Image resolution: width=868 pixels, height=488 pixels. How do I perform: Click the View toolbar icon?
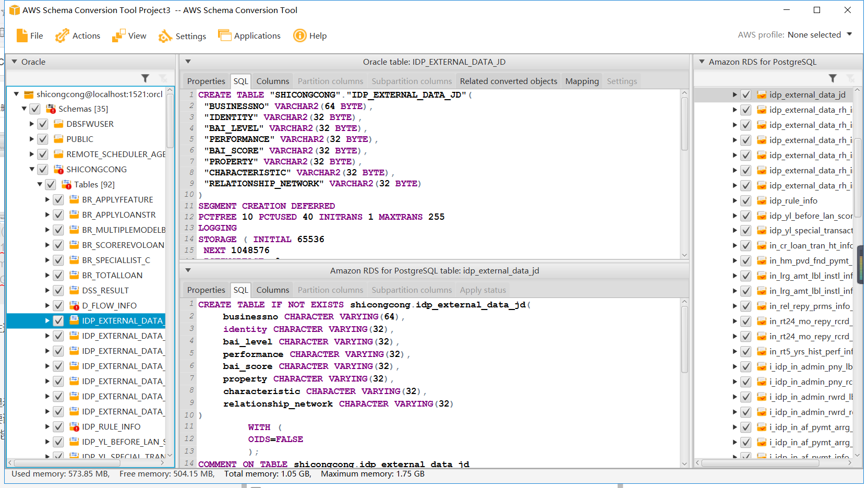(x=118, y=35)
